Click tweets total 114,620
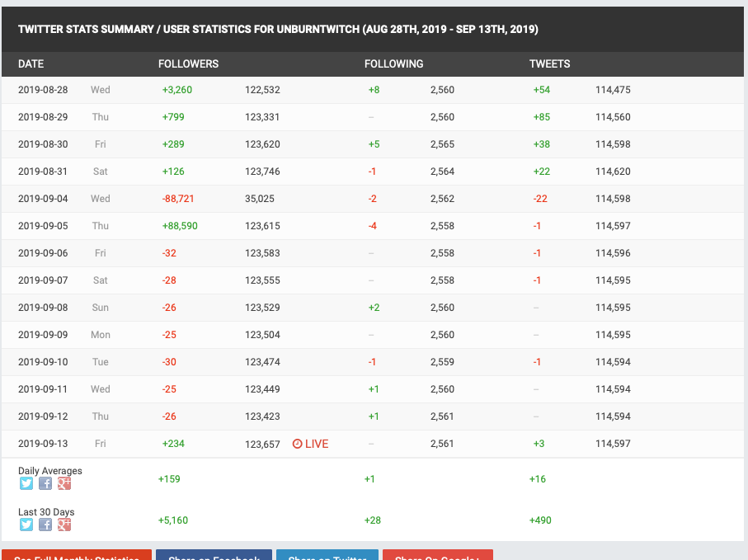Viewport: 748px width, 560px height. pyautogui.click(x=613, y=172)
